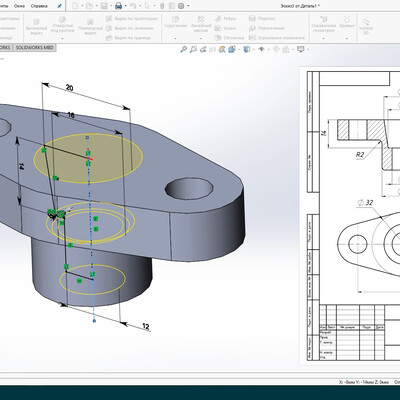
Task: Click the right mounting hole on model
Action: pos(189,190)
